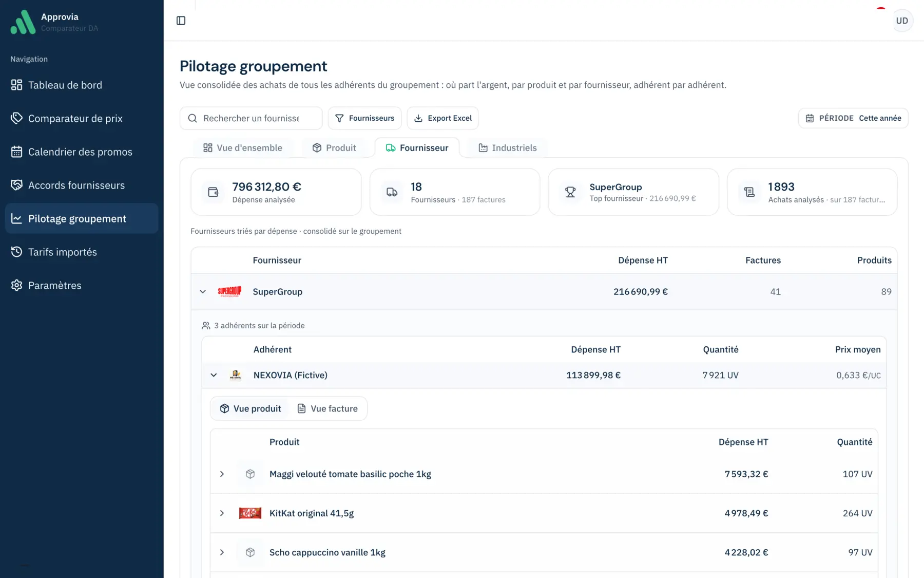Expand the KitKat original 41,5g row
Image resolution: width=924 pixels, height=578 pixels.
tap(222, 513)
